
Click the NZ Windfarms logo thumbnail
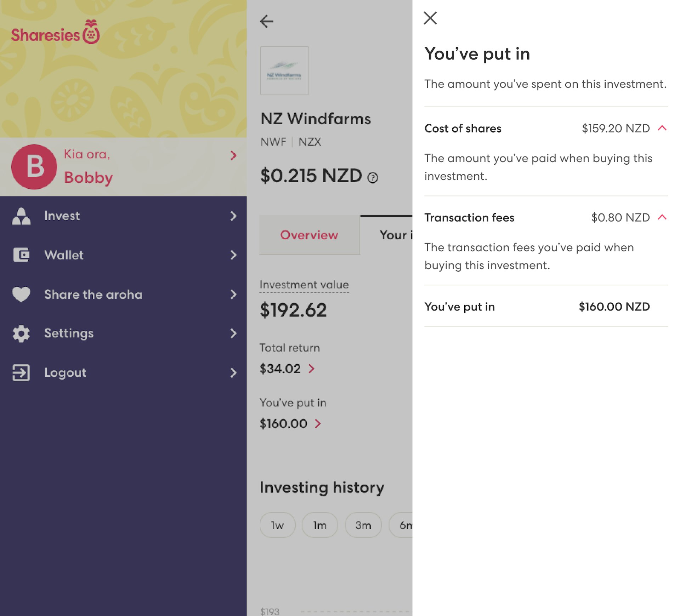284,71
